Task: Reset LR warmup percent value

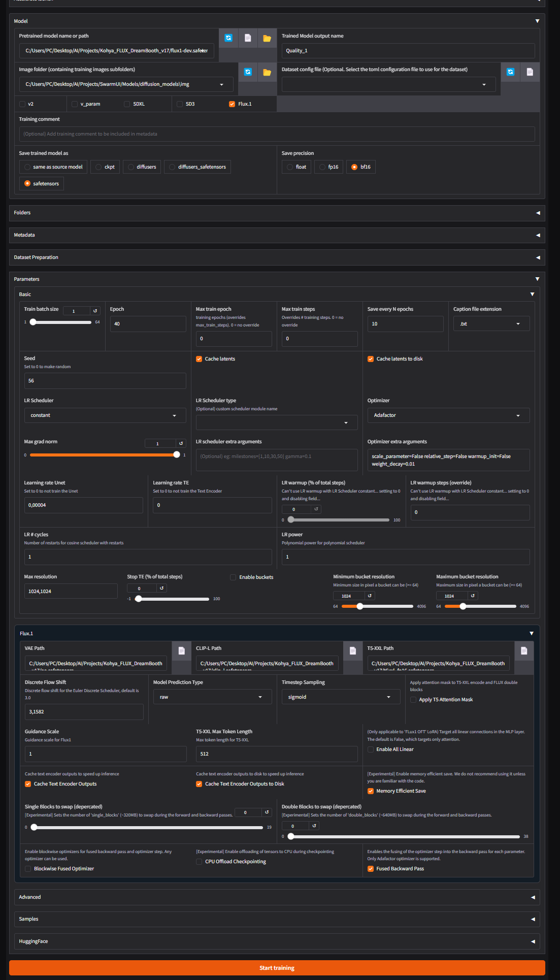Action: coord(316,509)
